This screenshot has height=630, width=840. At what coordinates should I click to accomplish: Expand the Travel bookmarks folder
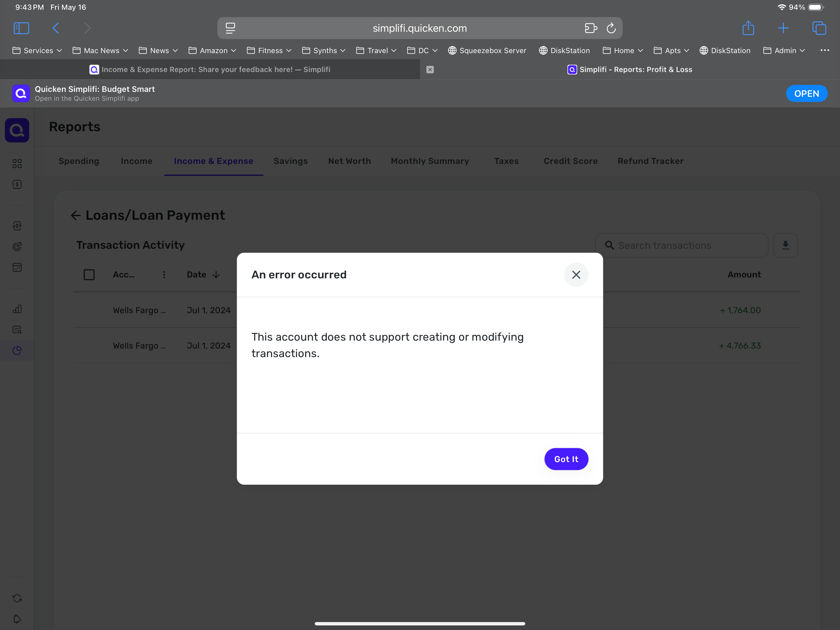click(376, 50)
